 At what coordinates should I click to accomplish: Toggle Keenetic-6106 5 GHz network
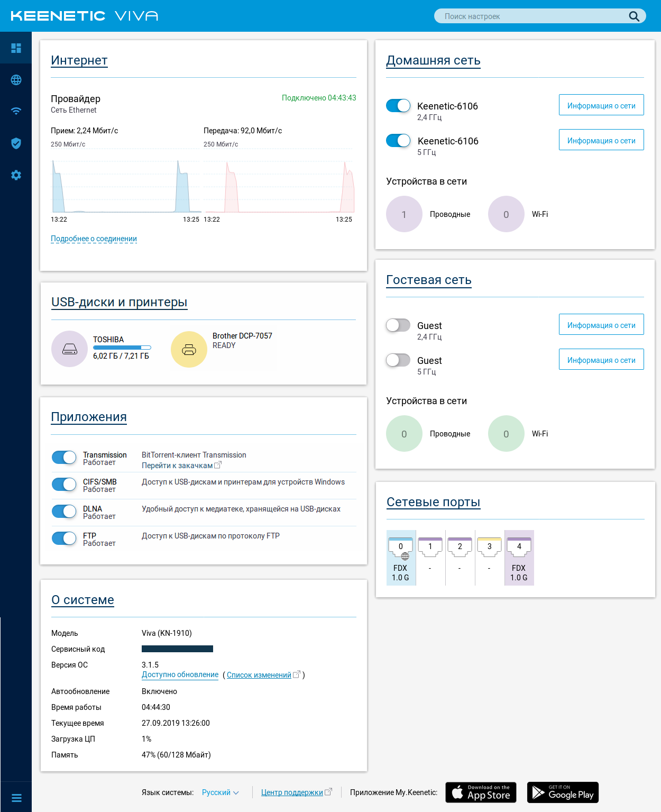click(398, 141)
